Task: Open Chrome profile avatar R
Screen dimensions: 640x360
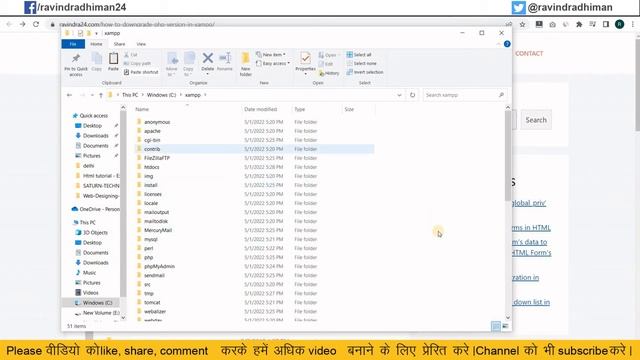Action: click(619, 24)
